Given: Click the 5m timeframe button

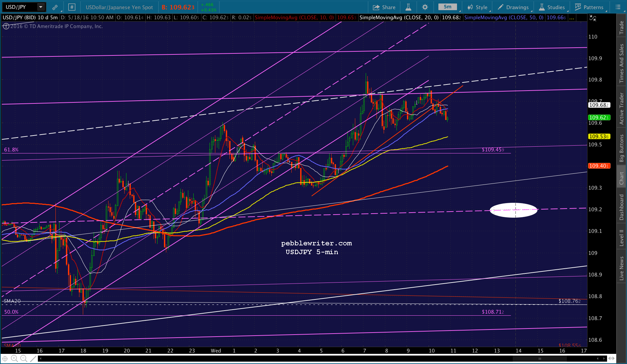Looking at the screenshot, I should pyautogui.click(x=448, y=7).
